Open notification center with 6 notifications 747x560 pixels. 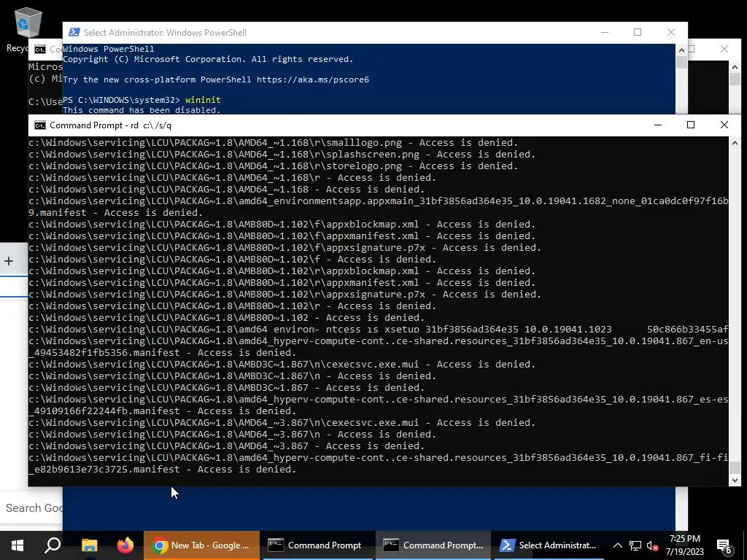click(724, 545)
